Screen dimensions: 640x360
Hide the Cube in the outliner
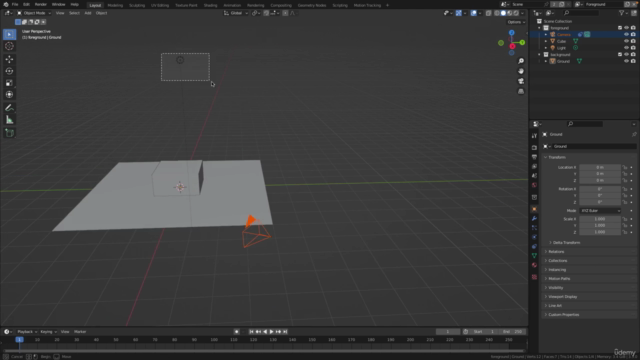626,41
